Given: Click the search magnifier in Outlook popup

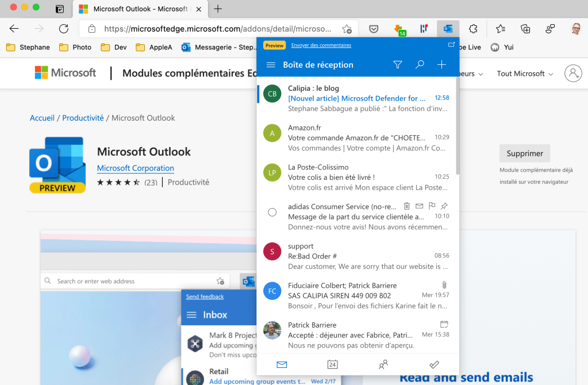Looking at the screenshot, I should point(420,65).
